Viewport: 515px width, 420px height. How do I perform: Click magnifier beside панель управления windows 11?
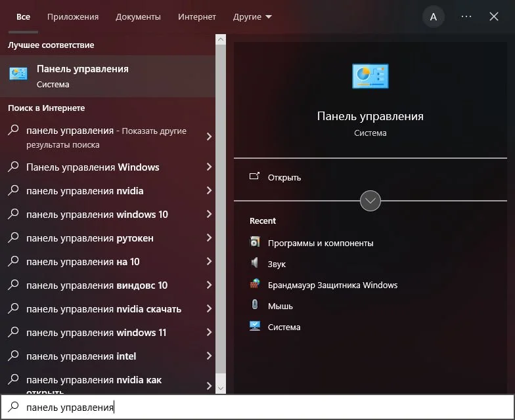pyautogui.click(x=13, y=332)
